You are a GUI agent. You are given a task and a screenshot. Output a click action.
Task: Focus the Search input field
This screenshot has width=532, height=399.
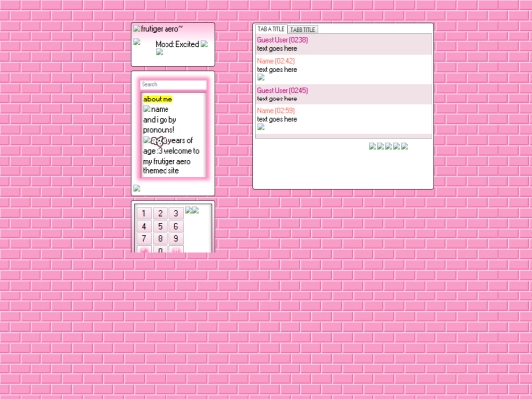pyautogui.click(x=173, y=84)
